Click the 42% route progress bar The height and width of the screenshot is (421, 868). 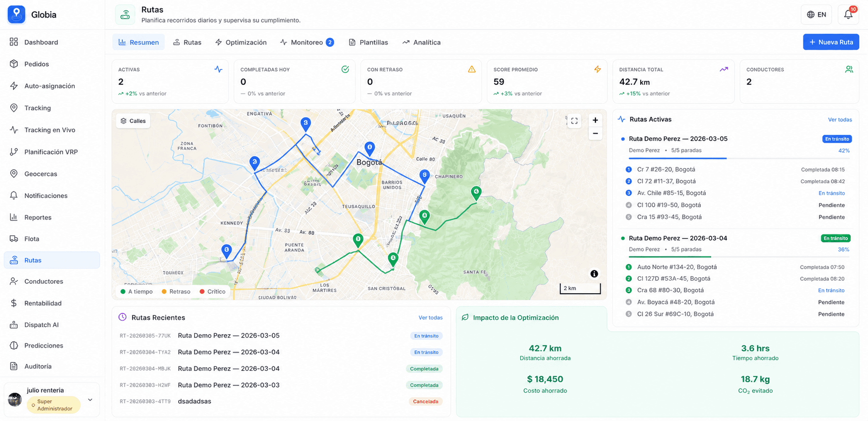[x=739, y=158]
